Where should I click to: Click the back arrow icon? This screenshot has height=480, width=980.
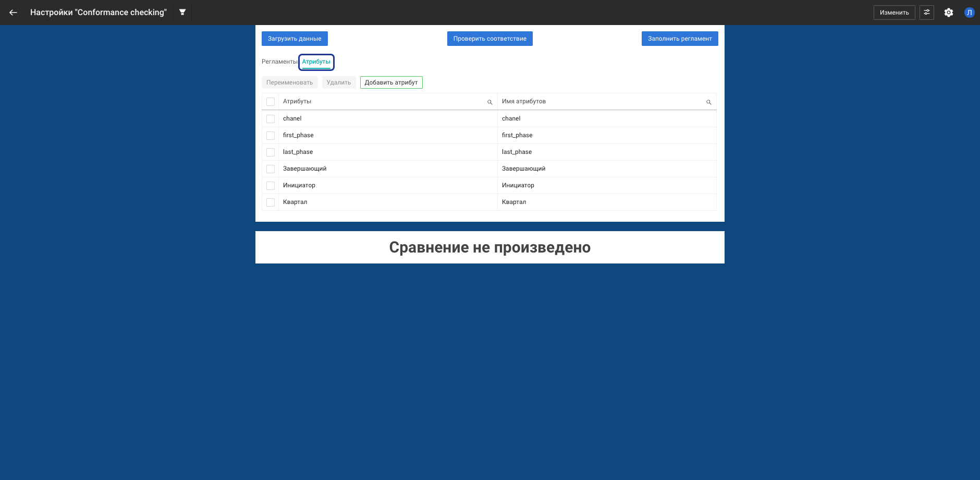[13, 13]
